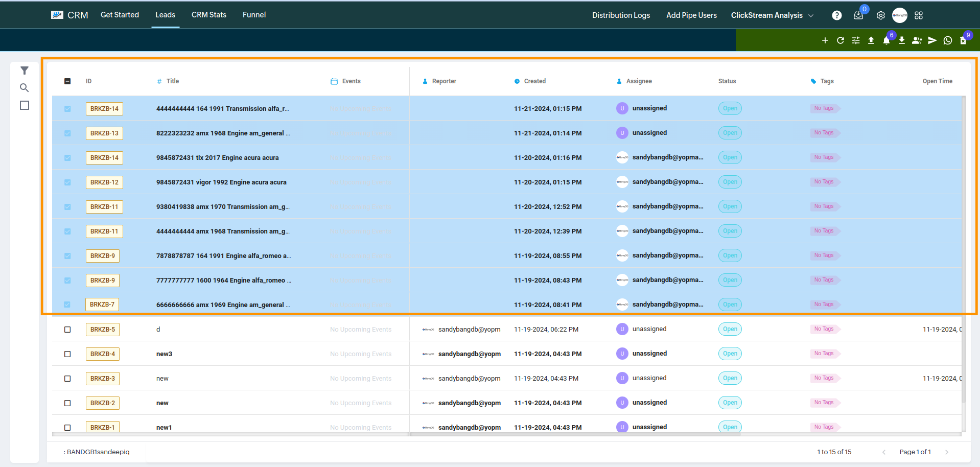
Task: Check the BRKZB-2 row checkbox
Action: tap(67, 403)
